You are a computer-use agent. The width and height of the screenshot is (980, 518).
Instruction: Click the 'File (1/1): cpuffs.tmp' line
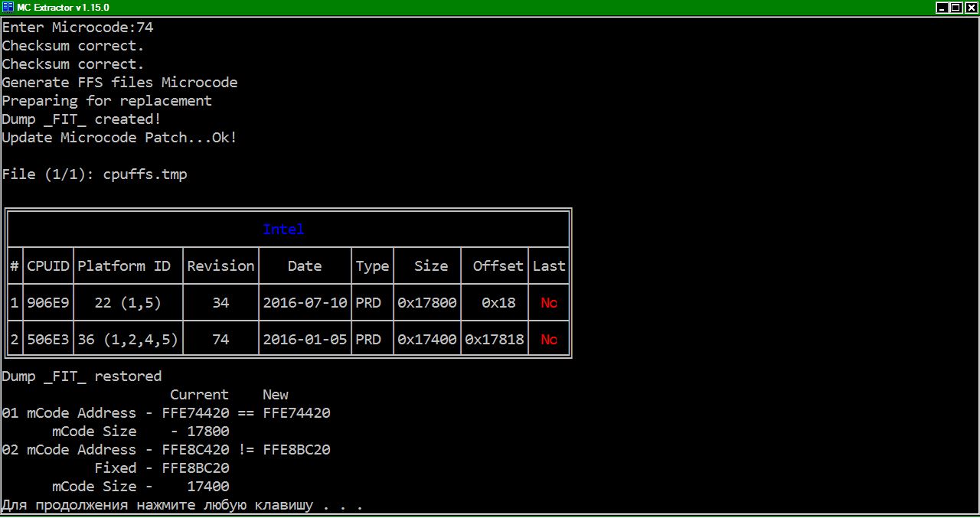click(94, 174)
